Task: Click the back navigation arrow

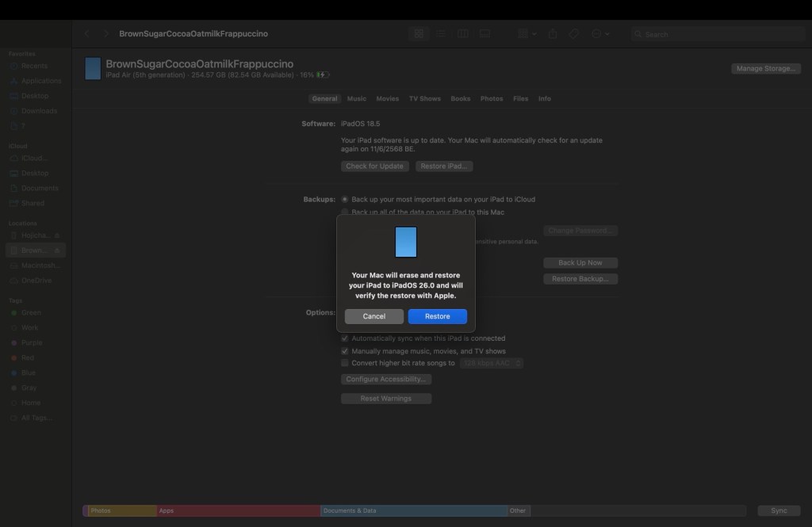Action: pyautogui.click(x=87, y=34)
